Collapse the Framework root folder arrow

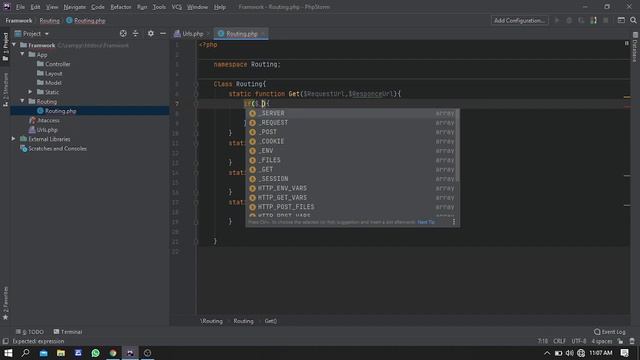pos(14,45)
